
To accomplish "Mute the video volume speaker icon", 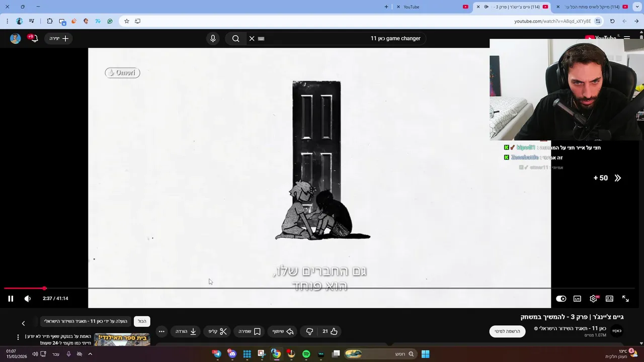I will point(28,299).
